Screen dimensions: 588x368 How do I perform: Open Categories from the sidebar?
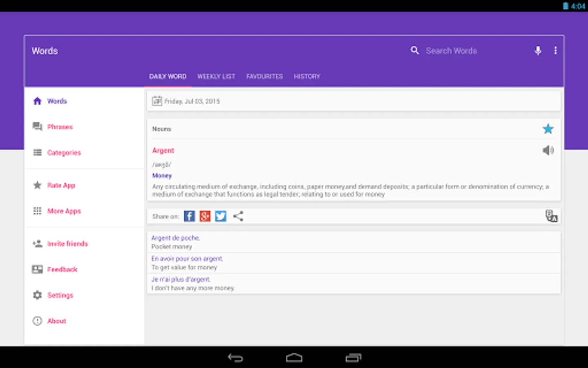tap(64, 153)
